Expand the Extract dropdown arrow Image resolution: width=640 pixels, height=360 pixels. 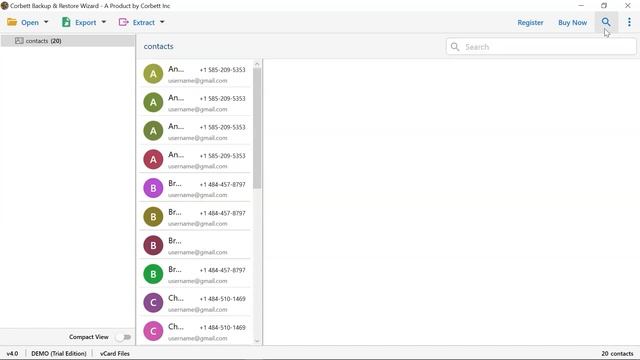[x=162, y=22]
